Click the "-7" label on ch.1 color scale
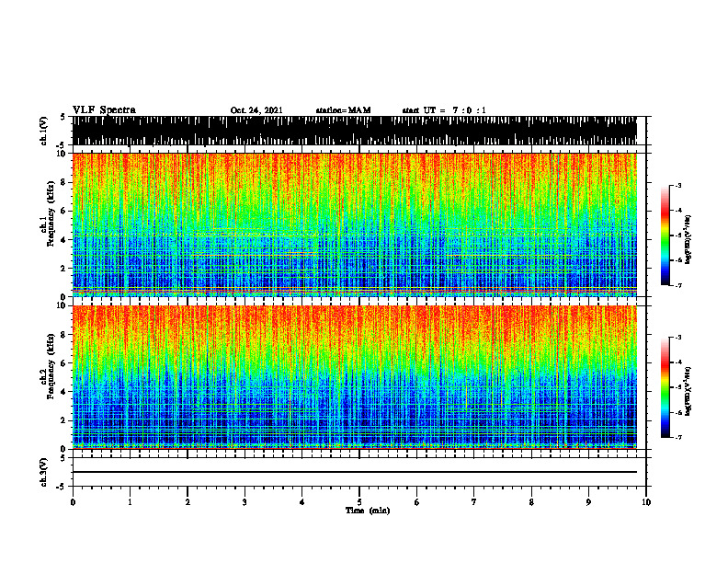728x563 pixels. click(x=678, y=285)
